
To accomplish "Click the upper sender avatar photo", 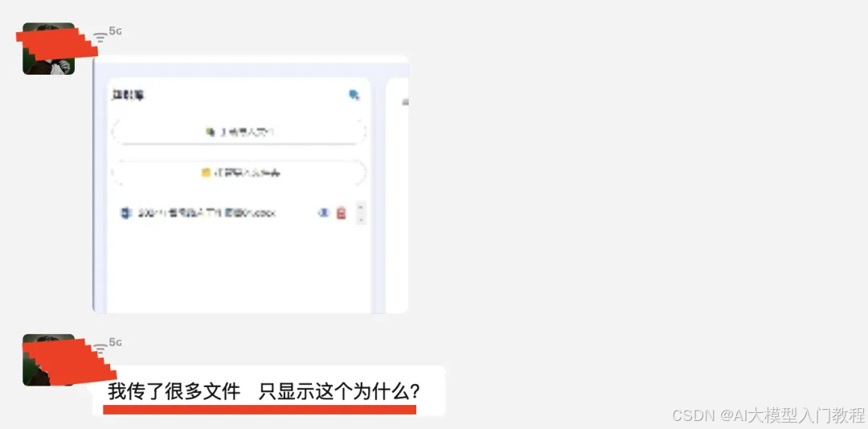I will point(49,49).
